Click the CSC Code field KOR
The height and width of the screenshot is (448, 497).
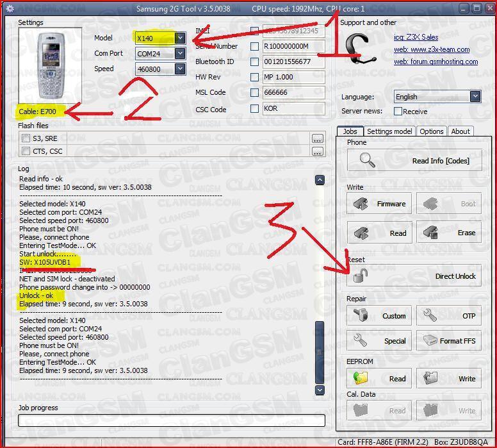(x=293, y=108)
